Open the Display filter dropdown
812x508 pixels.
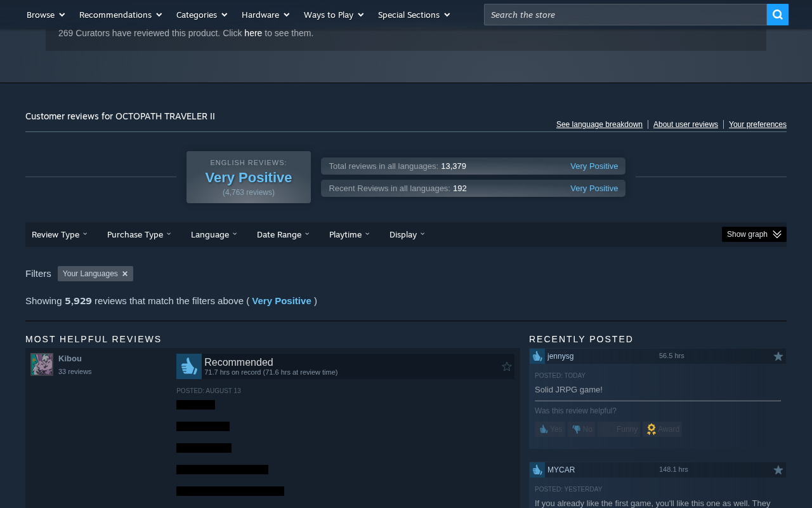coord(407,234)
